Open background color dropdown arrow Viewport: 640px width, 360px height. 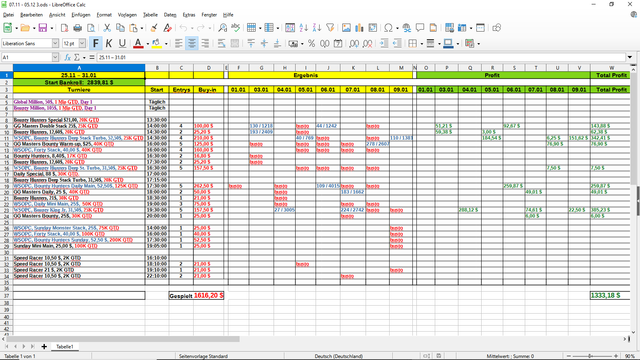click(166, 44)
